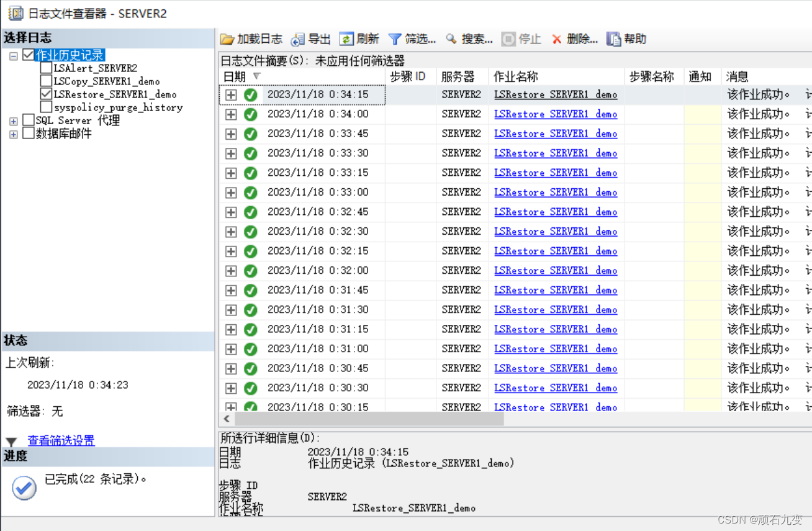Sort by the 通知 column header
This screenshot has height=531, width=812.
tap(703, 76)
